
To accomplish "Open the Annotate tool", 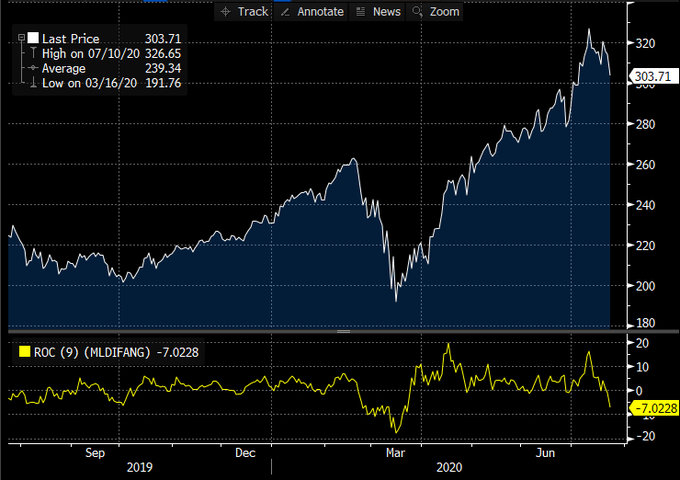I will pos(311,12).
